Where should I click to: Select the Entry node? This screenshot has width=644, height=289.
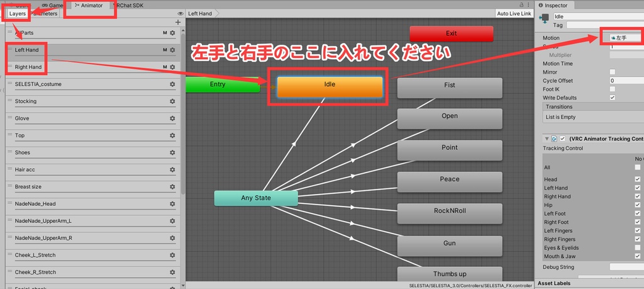coord(222,84)
